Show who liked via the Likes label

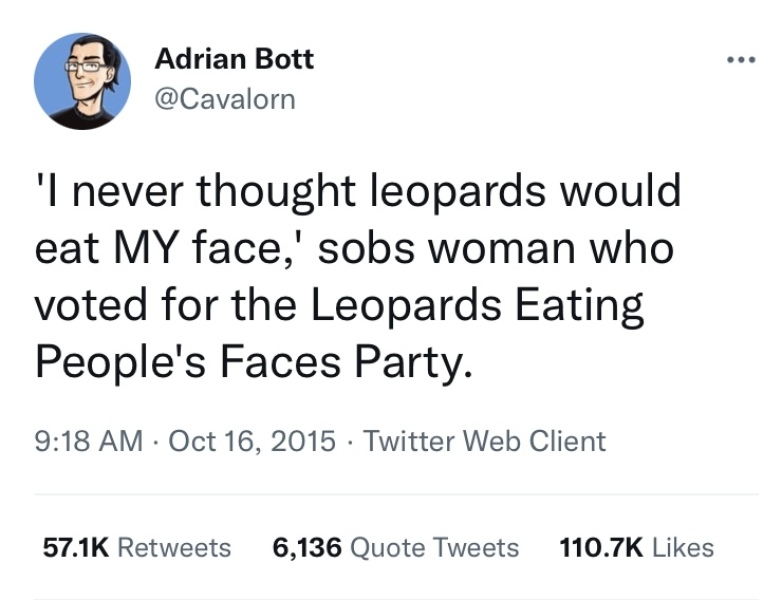[683, 548]
